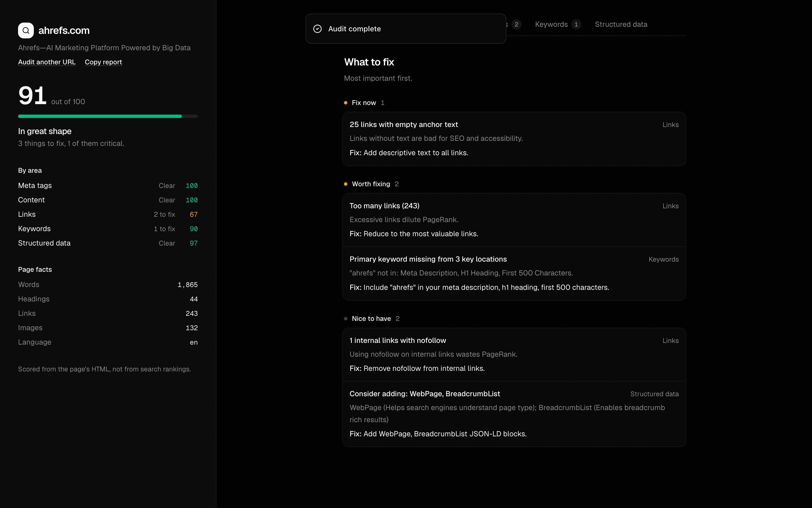
Task: Click the Audit complete notification banner
Action: [406, 29]
